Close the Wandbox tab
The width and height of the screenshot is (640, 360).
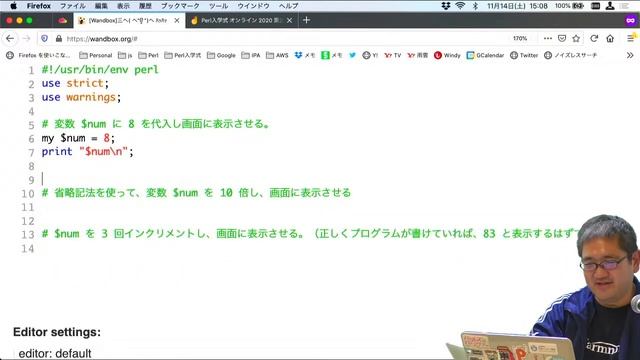click(177, 20)
